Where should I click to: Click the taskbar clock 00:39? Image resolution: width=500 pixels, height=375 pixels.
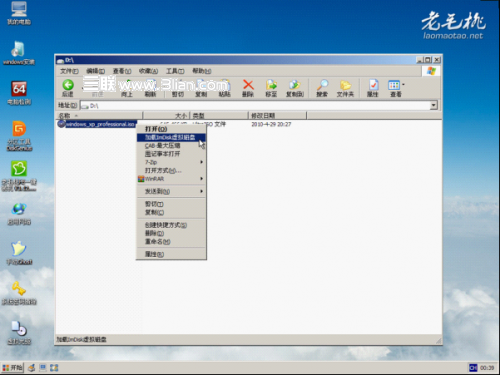[487, 368]
